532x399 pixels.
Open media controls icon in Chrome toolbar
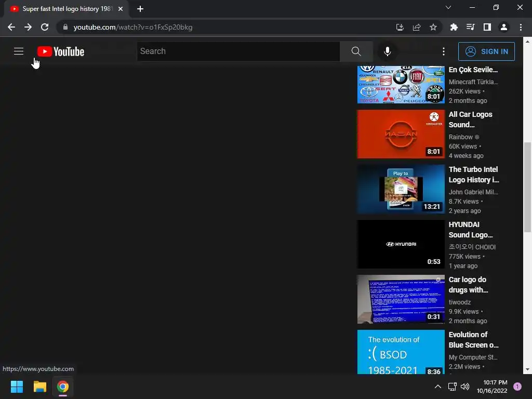pyautogui.click(x=470, y=27)
